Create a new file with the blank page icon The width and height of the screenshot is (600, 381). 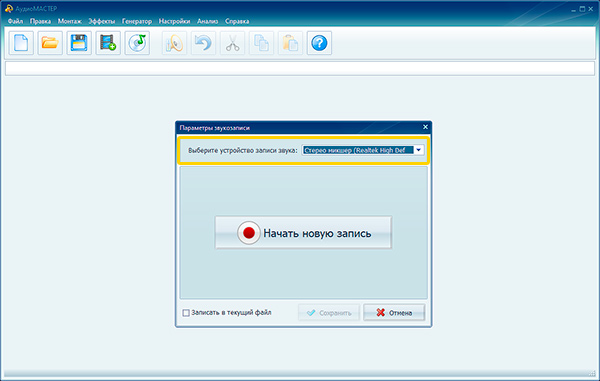pos(21,43)
